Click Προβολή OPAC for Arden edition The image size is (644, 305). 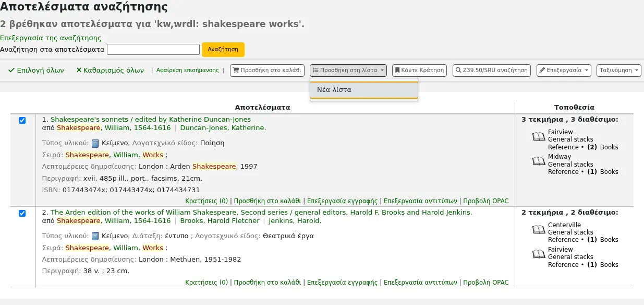coord(485,283)
